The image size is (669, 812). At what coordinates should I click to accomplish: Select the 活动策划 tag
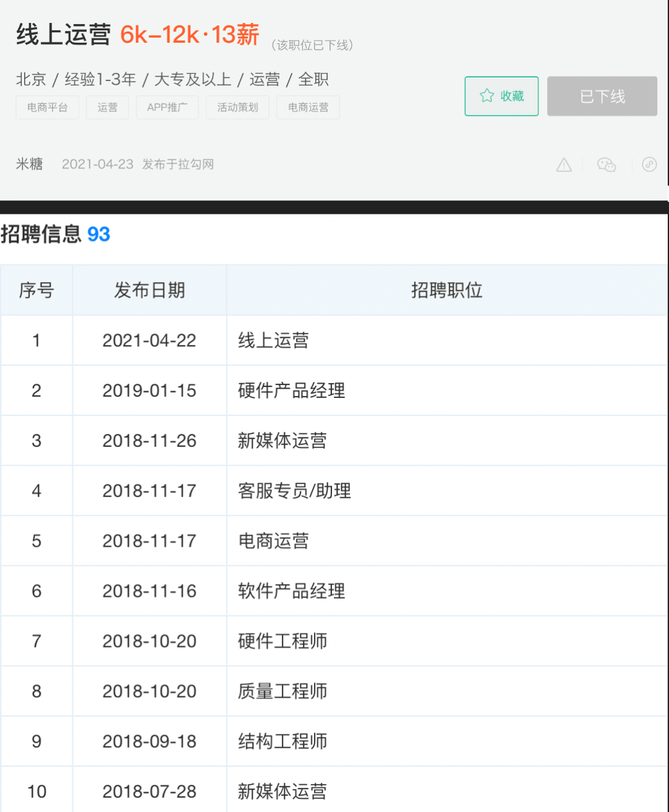237,107
